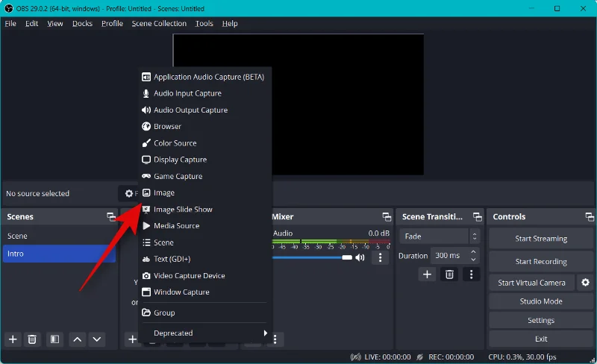This screenshot has width=597, height=364.
Task: Add a new scene with plus icon
Action: [13, 339]
